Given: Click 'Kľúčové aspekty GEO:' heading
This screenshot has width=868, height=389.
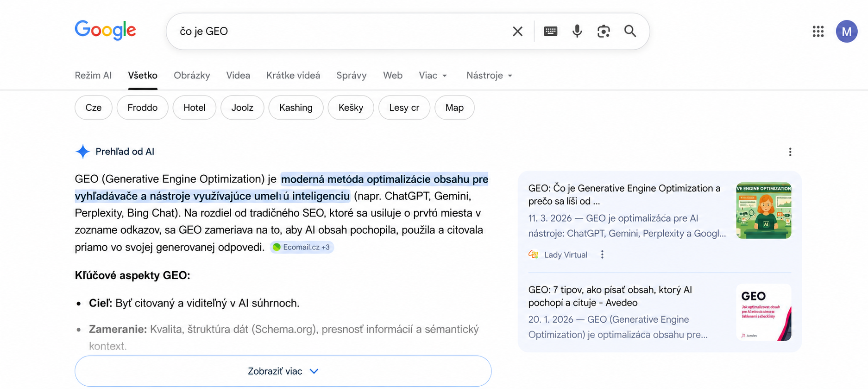Looking at the screenshot, I should (132, 275).
